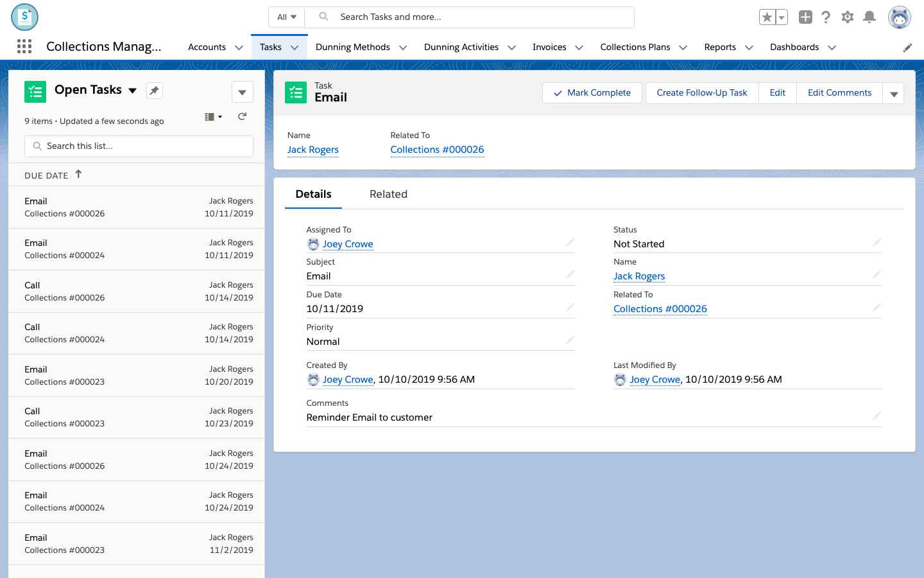Open Setup via the gear icon

[x=847, y=17]
